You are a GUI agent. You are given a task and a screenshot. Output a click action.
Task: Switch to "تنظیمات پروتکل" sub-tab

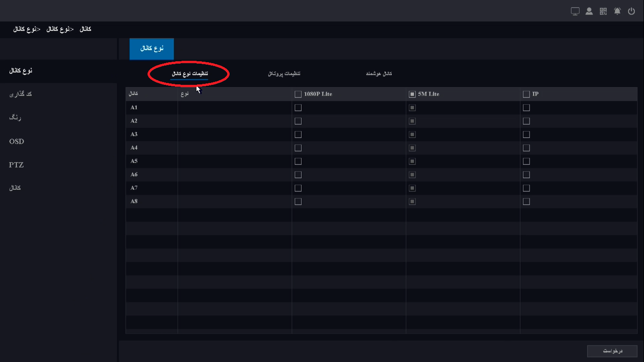click(284, 74)
